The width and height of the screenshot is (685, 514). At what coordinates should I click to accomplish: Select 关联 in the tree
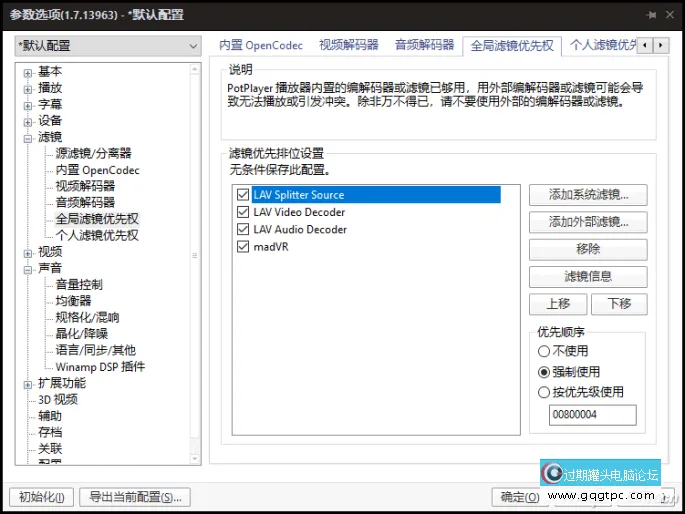[50, 448]
